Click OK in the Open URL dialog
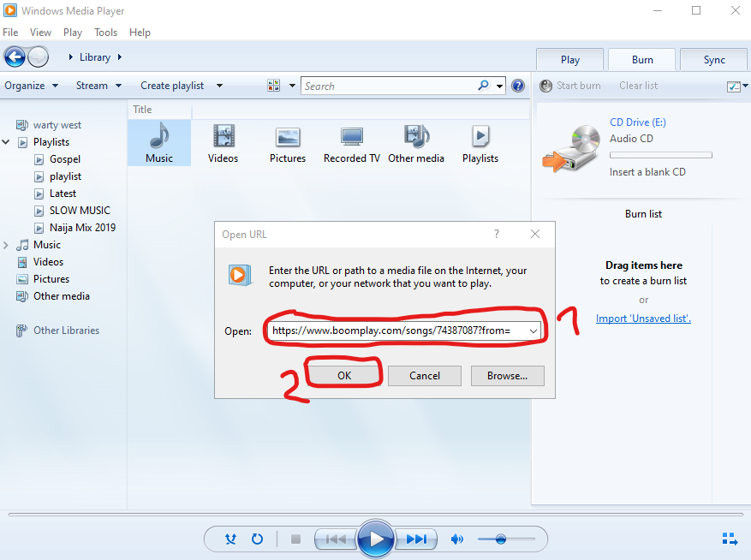 click(x=344, y=376)
